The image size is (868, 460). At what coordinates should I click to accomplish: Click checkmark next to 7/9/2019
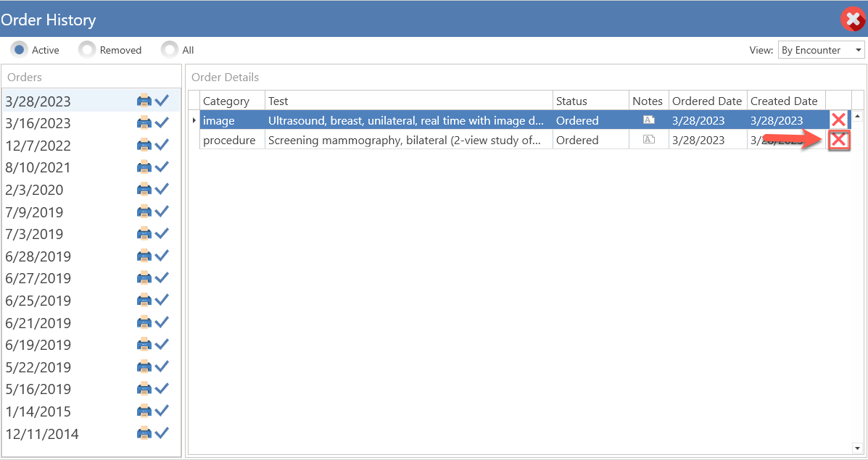tap(162, 212)
